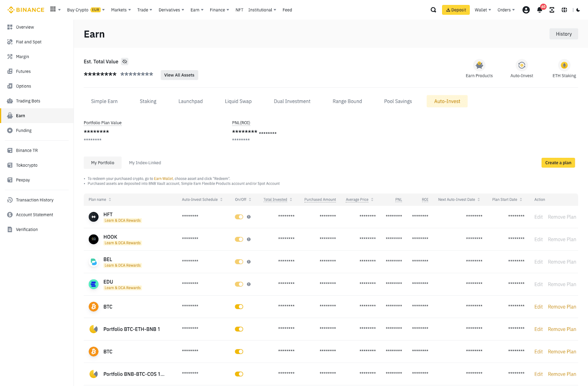Switch to the Simple Earn tab
This screenshot has height=386, width=588.
point(104,101)
